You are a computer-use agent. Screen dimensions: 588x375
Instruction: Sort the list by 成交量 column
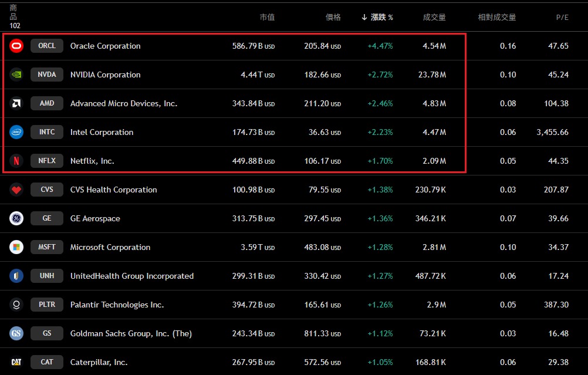(x=434, y=18)
